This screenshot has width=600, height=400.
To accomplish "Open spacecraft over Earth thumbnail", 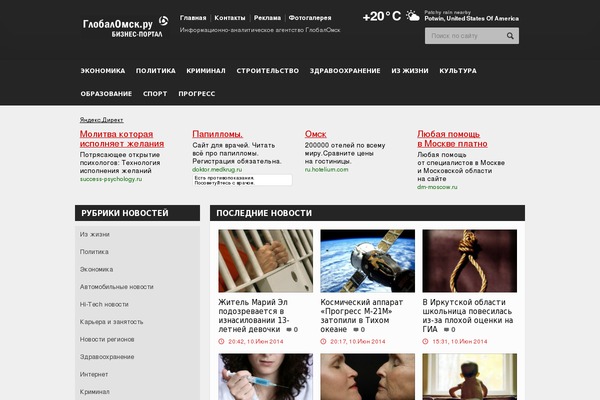I will 367,261.
